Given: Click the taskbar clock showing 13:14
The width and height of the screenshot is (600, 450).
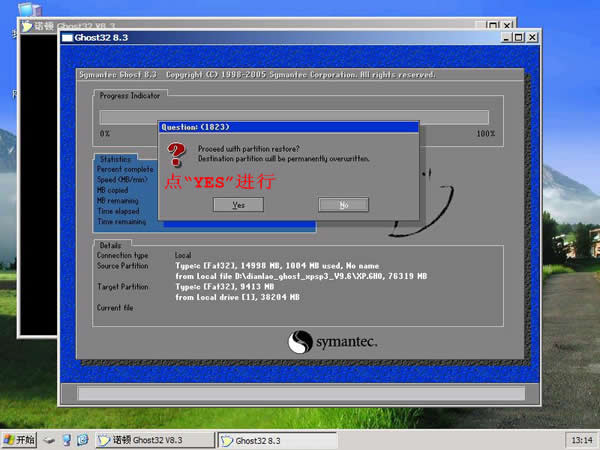Looking at the screenshot, I should click(582, 440).
